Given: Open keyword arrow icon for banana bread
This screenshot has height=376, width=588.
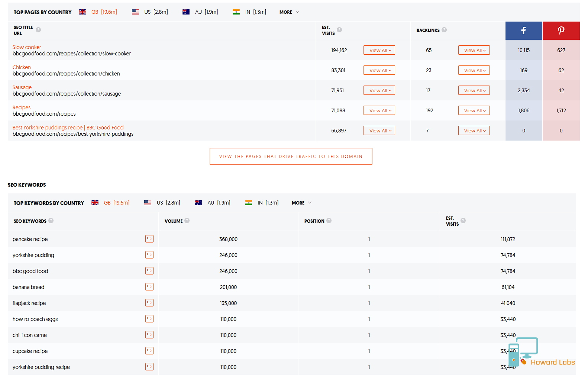Looking at the screenshot, I should (149, 287).
